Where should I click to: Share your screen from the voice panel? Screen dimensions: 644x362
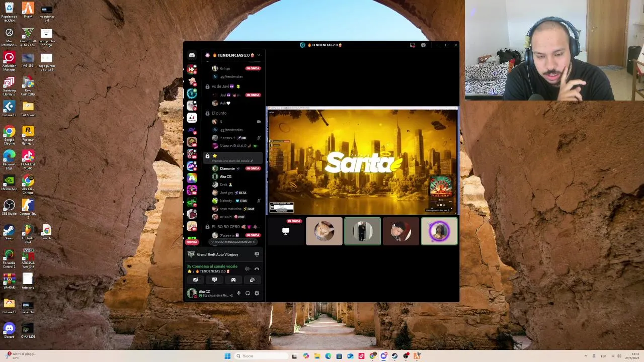[214, 280]
